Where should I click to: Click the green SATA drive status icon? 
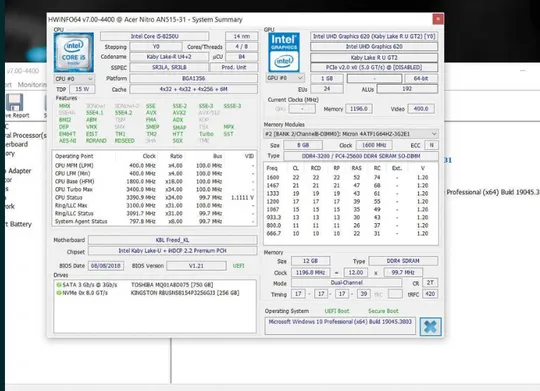click(x=59, y=285)
